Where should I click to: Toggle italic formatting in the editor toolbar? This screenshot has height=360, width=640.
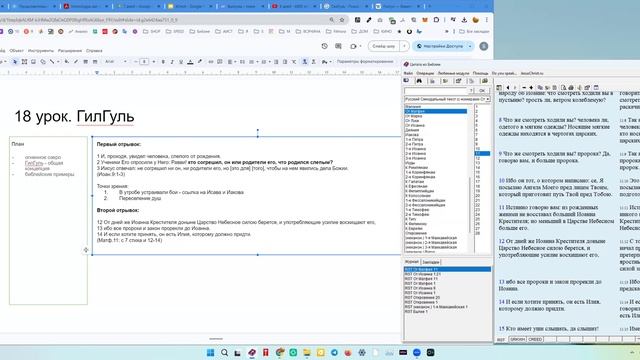click(x=172, y=62)
